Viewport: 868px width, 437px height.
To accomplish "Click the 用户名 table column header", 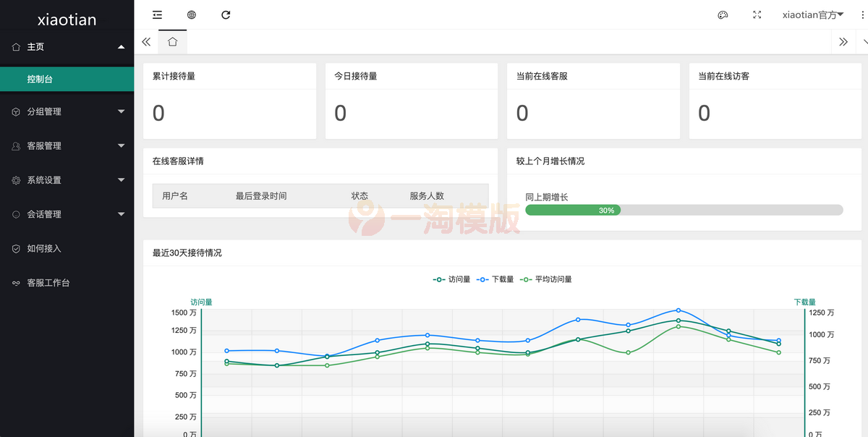I will click(x=175, y=196).
